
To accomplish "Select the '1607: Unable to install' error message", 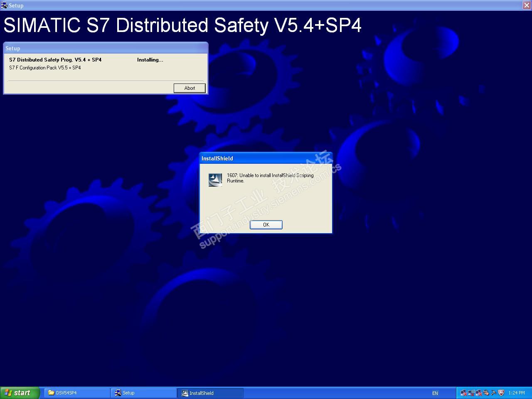I will 270,178.
